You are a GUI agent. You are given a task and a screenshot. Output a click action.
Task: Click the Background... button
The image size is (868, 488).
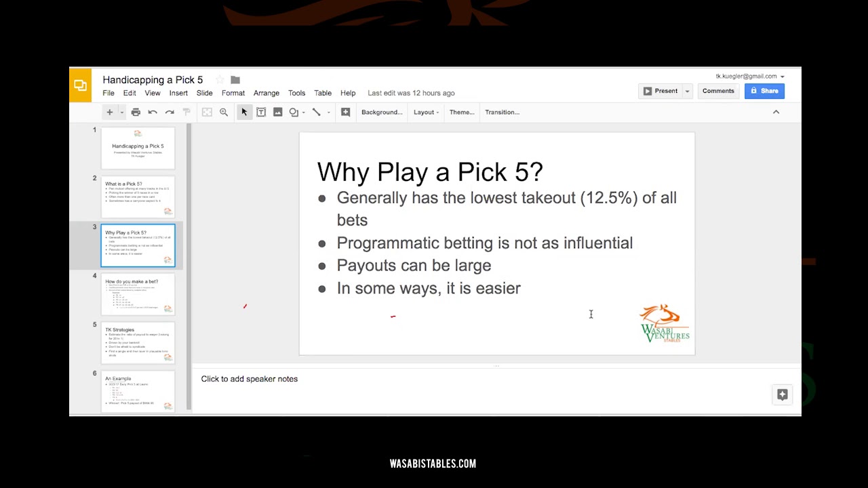(382, 112)
